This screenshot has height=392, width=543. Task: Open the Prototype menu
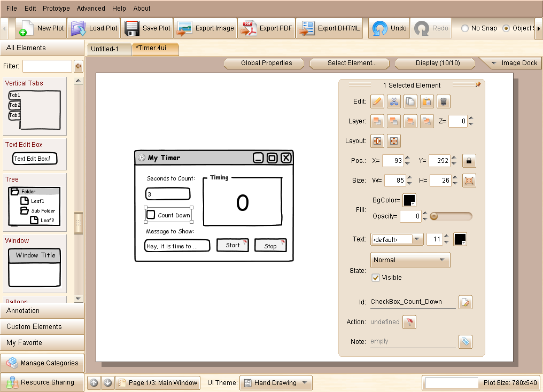(x=56, y=9)
